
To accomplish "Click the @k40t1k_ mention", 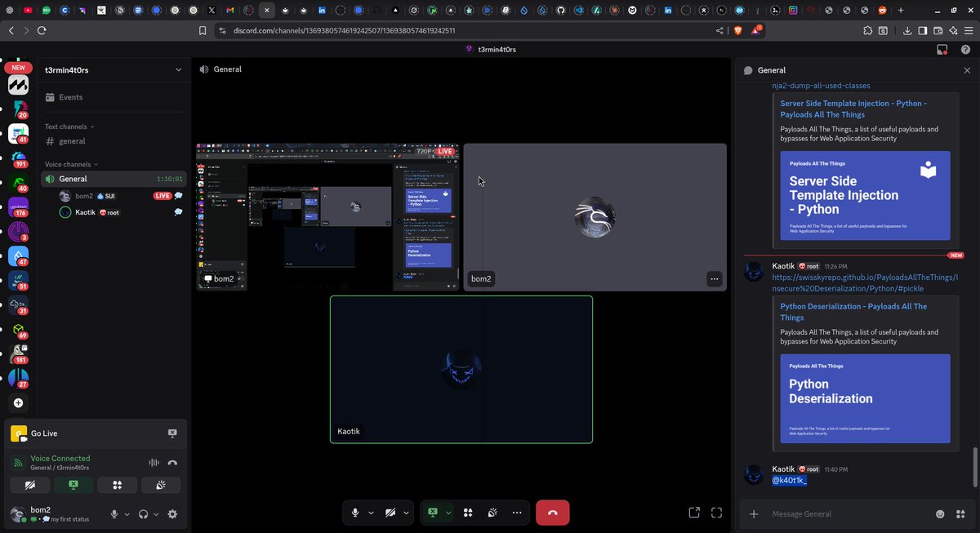I will point(790,480).
